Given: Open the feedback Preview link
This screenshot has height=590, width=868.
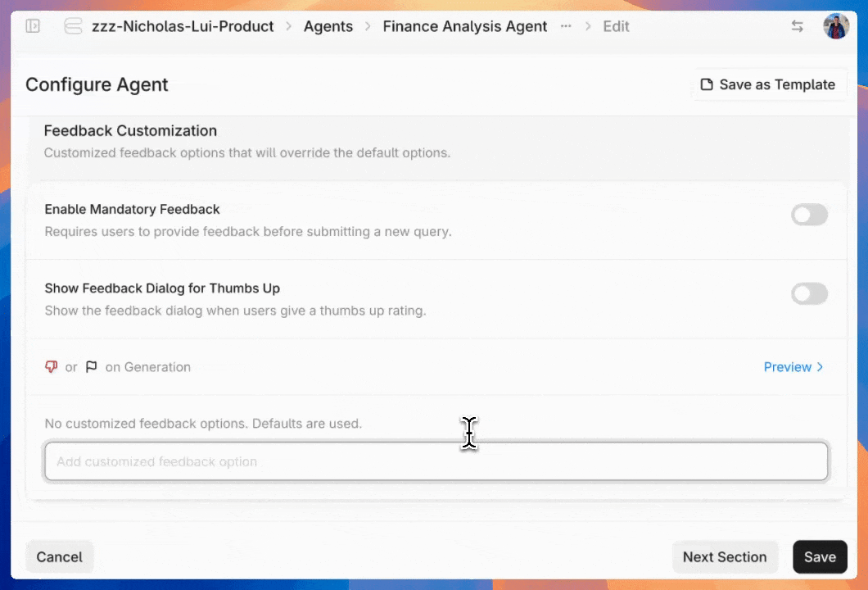Looking at the screenshot, I should click(787, 366).
